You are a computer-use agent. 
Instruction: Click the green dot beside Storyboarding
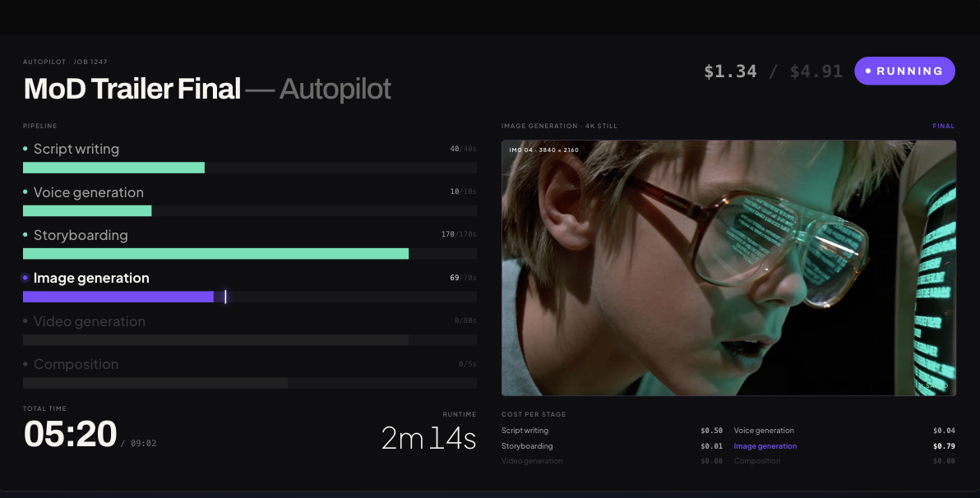click(25, 235)
